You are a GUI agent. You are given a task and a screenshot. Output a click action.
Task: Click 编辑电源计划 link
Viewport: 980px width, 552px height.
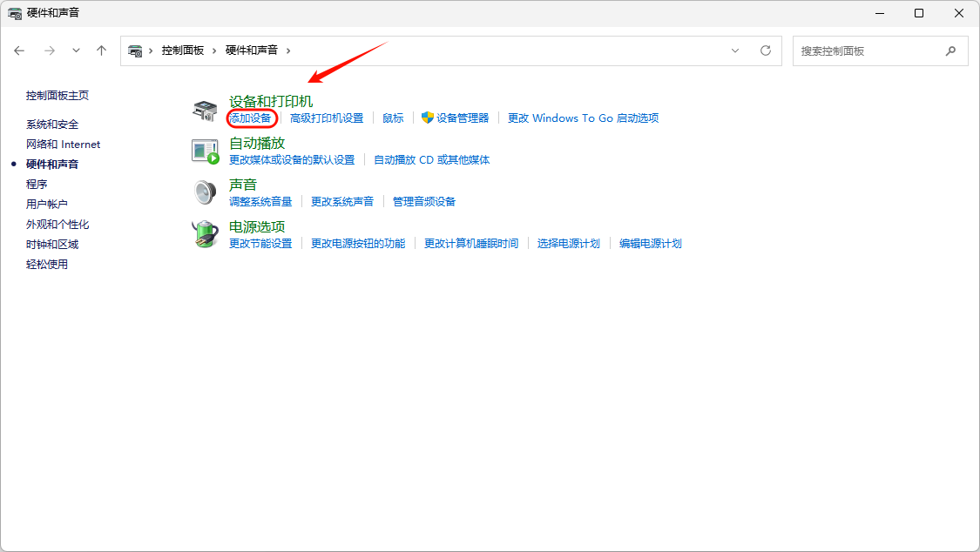[x=651, y=244]
